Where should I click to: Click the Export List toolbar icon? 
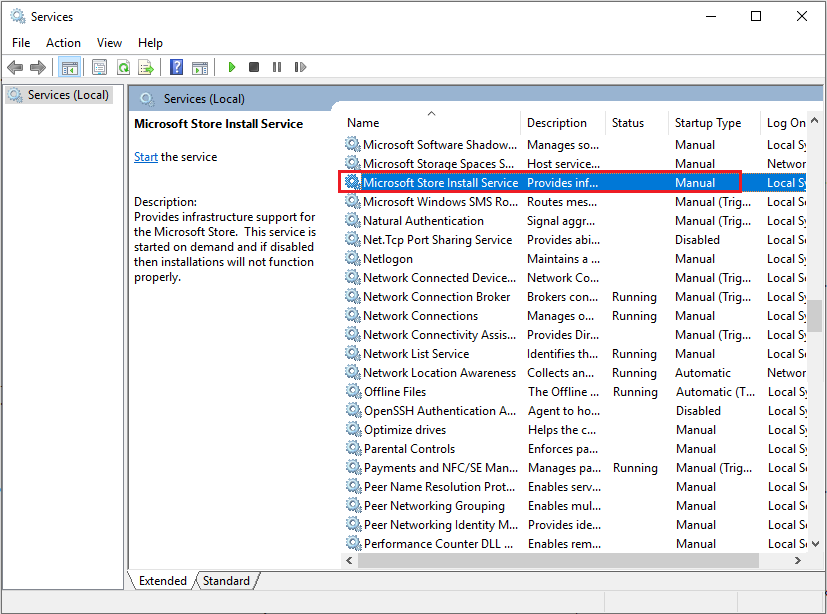pos(146,67)
